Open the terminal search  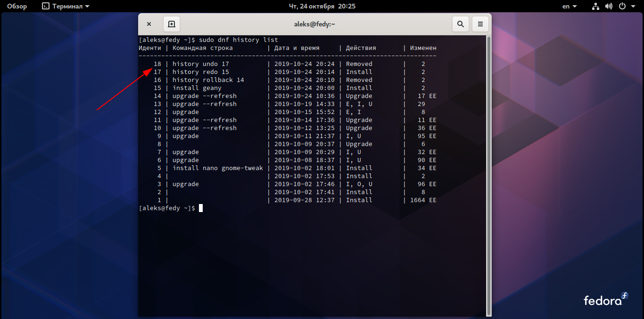(461, 24)
